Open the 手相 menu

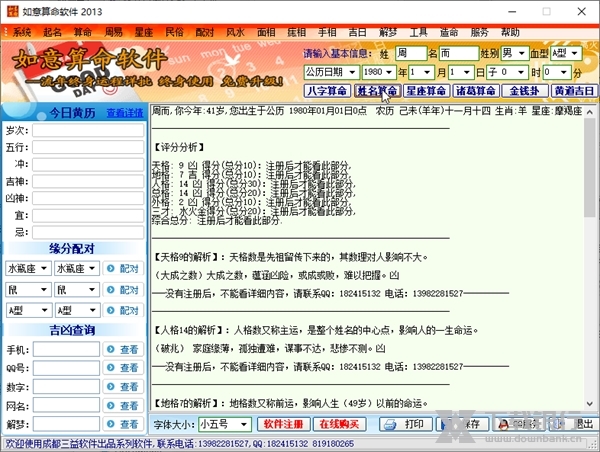click(x=327, y=33)
